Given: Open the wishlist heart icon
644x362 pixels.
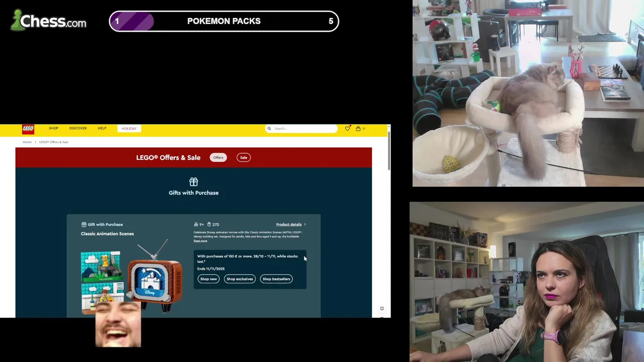Looking at the screenshot, I should 347,129.
